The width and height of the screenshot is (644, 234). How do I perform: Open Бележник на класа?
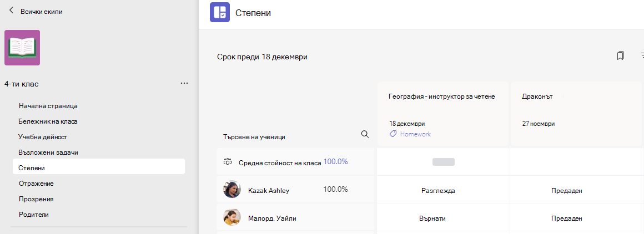(x=48, y=121)
